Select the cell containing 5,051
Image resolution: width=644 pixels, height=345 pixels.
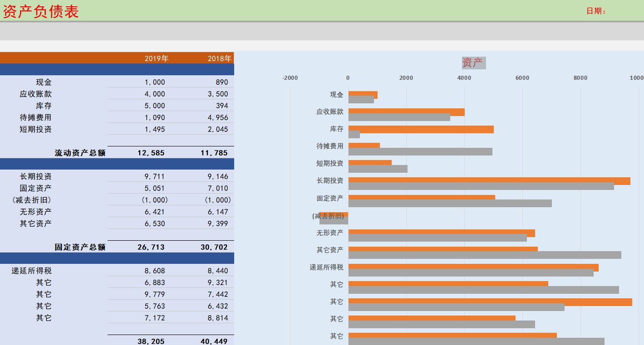[155, 188]
